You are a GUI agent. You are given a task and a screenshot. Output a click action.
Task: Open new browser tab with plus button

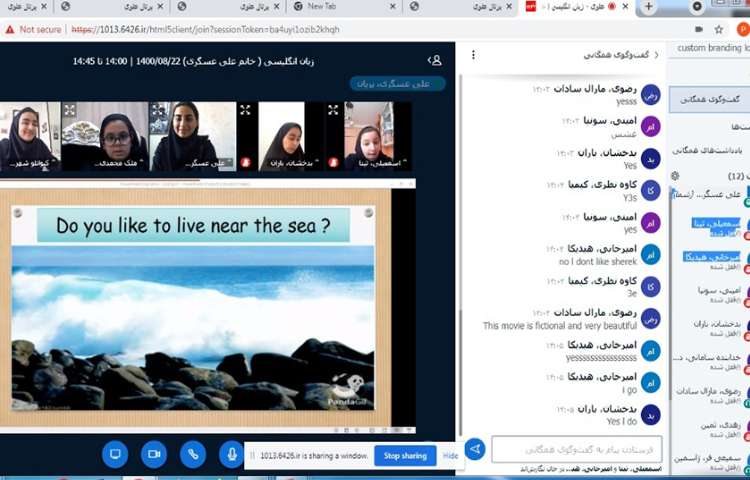pos(649,7)
